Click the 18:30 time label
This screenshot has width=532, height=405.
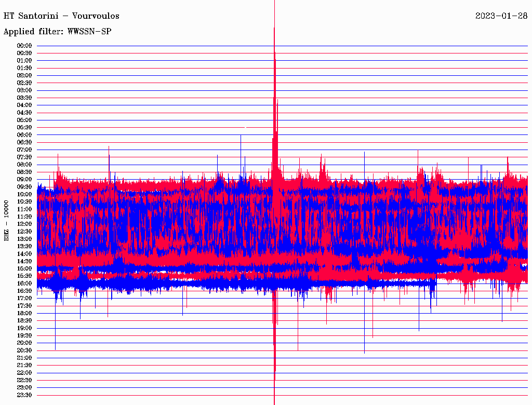click(24, 321)
